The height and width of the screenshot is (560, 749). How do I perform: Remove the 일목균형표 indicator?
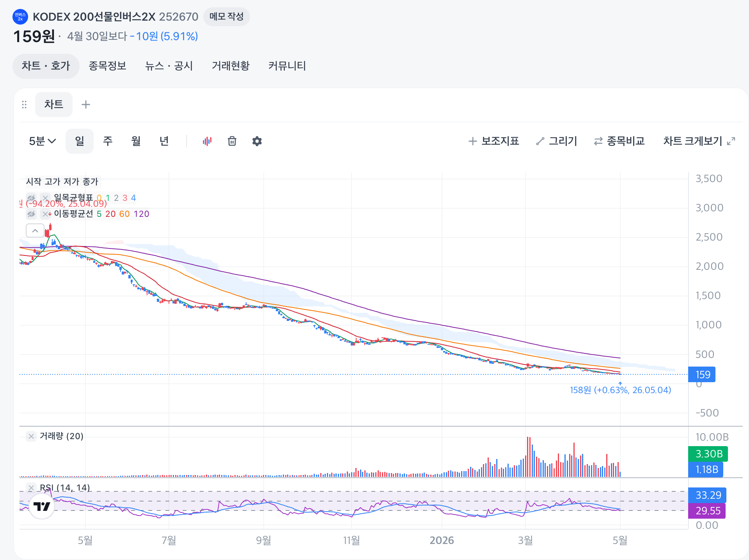coord(45,198)
